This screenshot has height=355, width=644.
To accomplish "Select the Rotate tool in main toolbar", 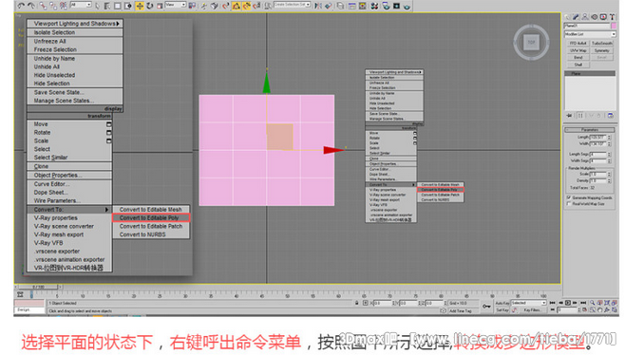I will (x=150, y=6).
